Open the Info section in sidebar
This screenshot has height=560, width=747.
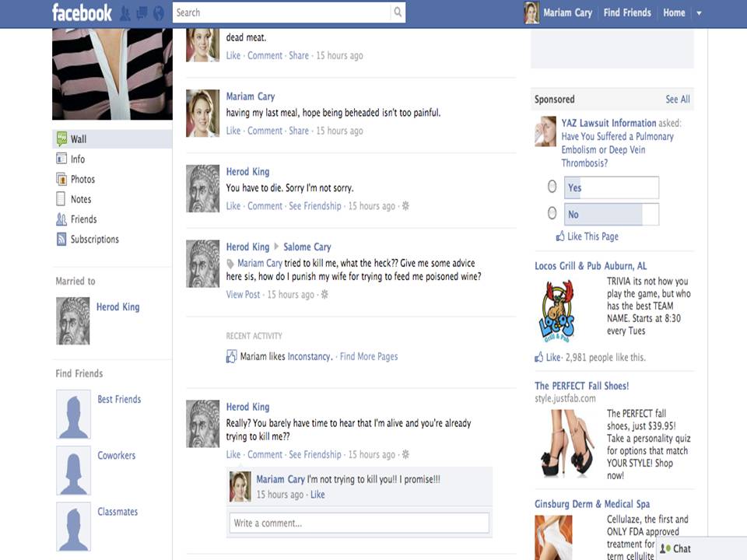coord(112,159)
